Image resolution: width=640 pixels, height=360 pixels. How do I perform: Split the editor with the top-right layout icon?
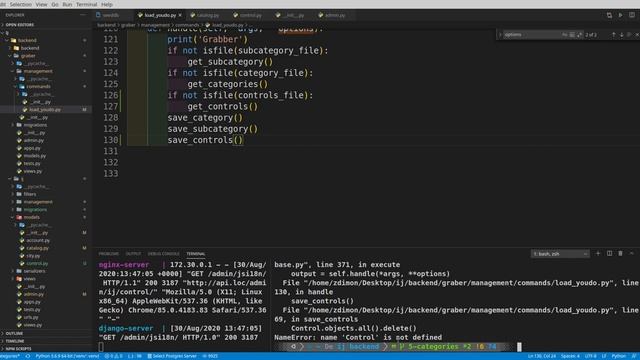(x=631, y=15)
